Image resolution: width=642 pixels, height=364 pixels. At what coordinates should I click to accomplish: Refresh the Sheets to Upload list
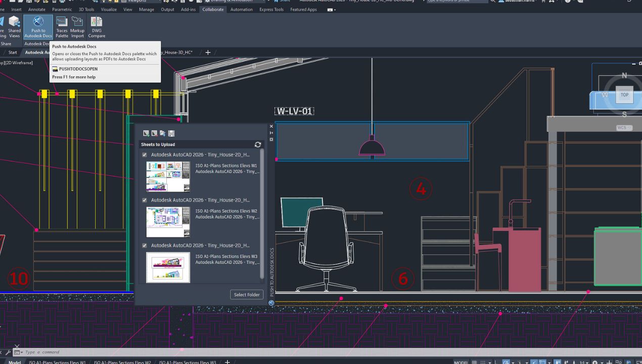coord(258,145)
